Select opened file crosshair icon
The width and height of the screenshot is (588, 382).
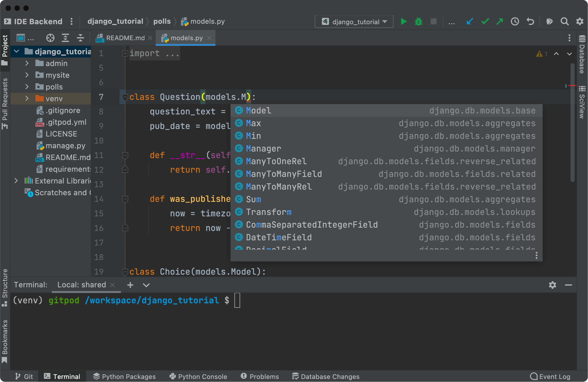[x=50, y=38]
